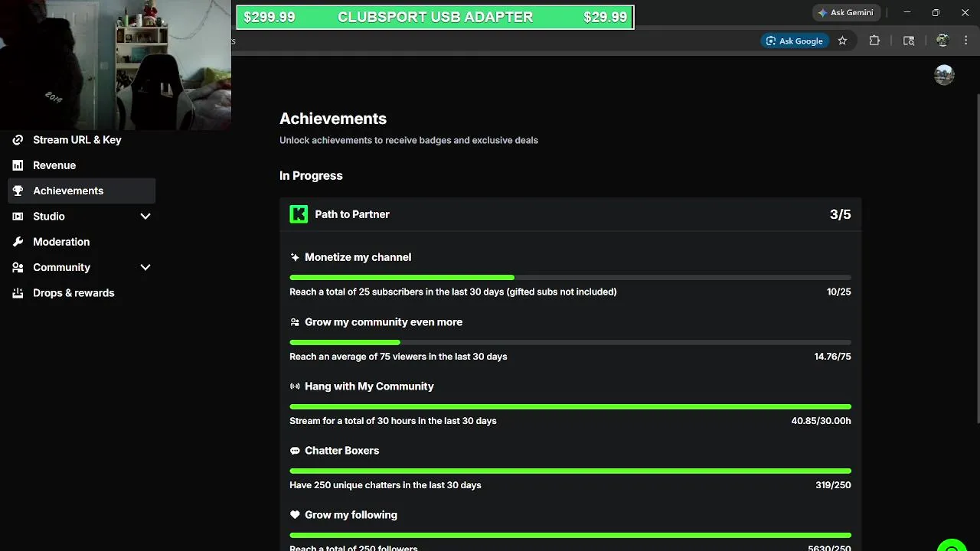This screenshot has height=551, width=980.
Task: Click the Community people icon
Action: pos(18,267)
